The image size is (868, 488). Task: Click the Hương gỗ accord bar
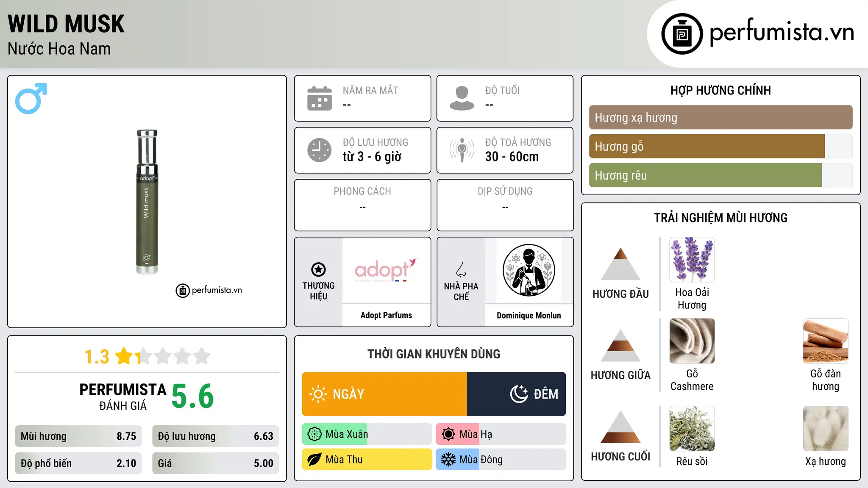point(721,146)
